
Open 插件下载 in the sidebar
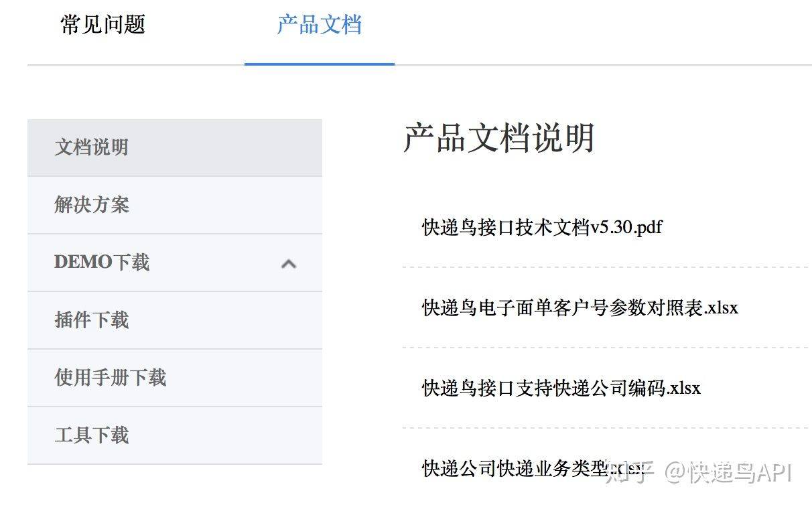174,320
